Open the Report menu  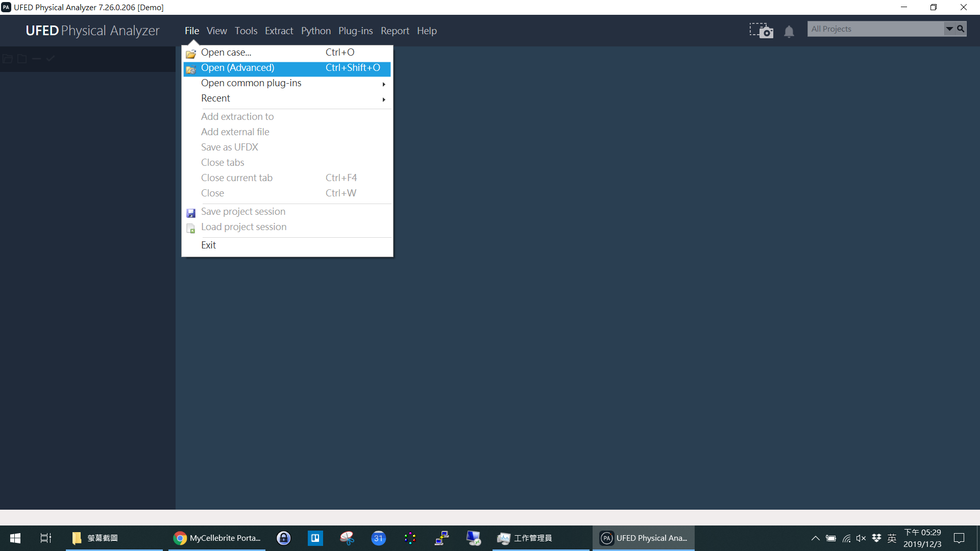[x=395, y=31]
